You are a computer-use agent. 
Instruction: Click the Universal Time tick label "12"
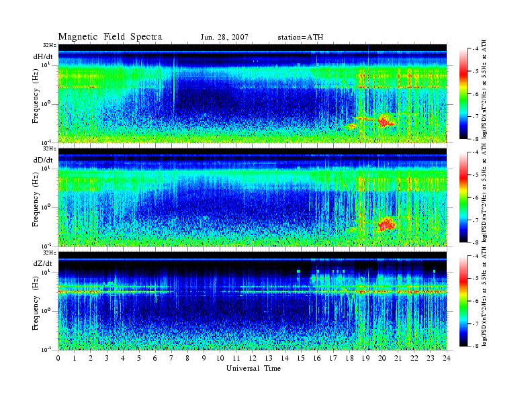point(253,358)
